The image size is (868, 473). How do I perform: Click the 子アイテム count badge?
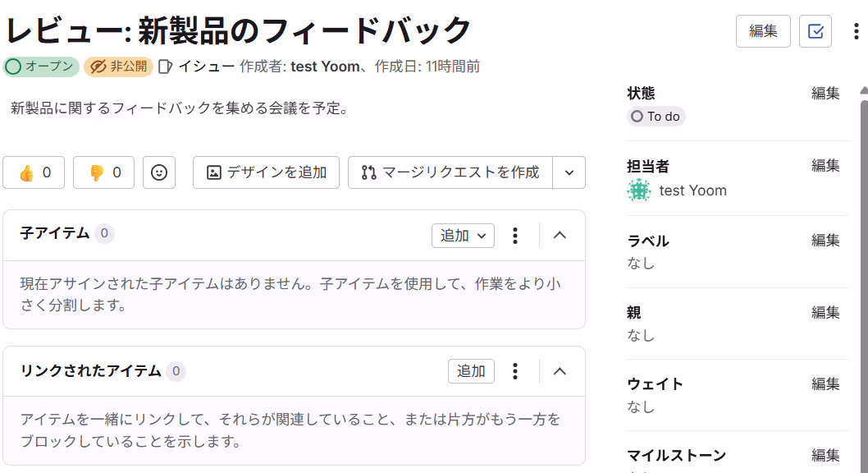coord(104,233)
